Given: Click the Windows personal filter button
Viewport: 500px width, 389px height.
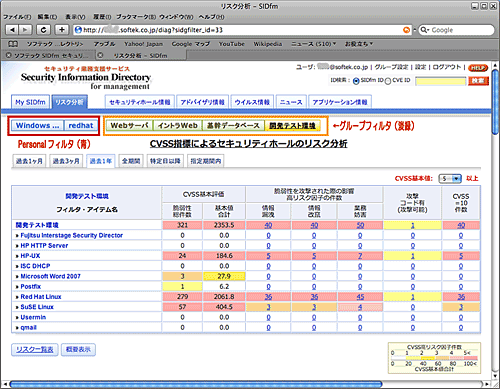Looking at the screenshot, I should pyautogui.click(x=37, y=126).
